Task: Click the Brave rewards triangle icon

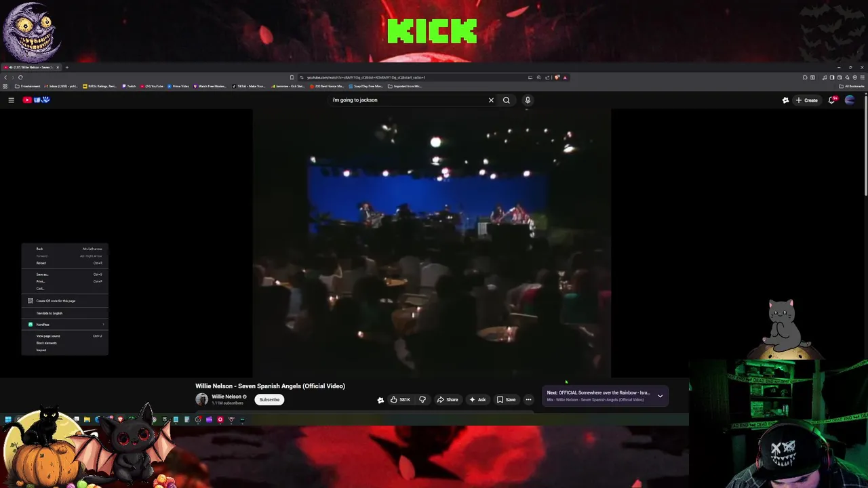Action: 565,77
